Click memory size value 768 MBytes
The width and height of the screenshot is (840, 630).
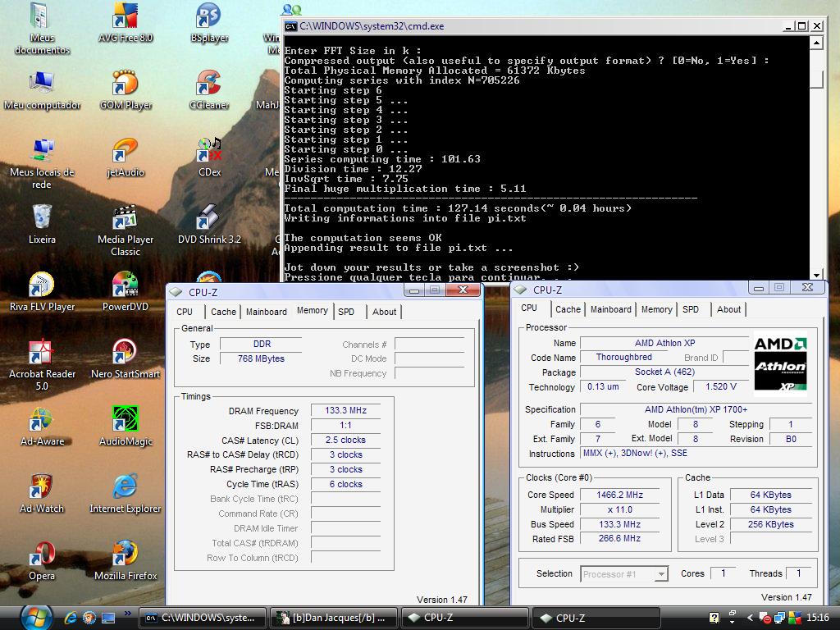click(261, 358)
